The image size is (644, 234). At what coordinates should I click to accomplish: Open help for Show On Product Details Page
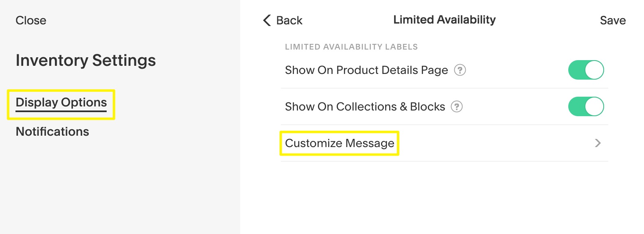tap(460, 70)
